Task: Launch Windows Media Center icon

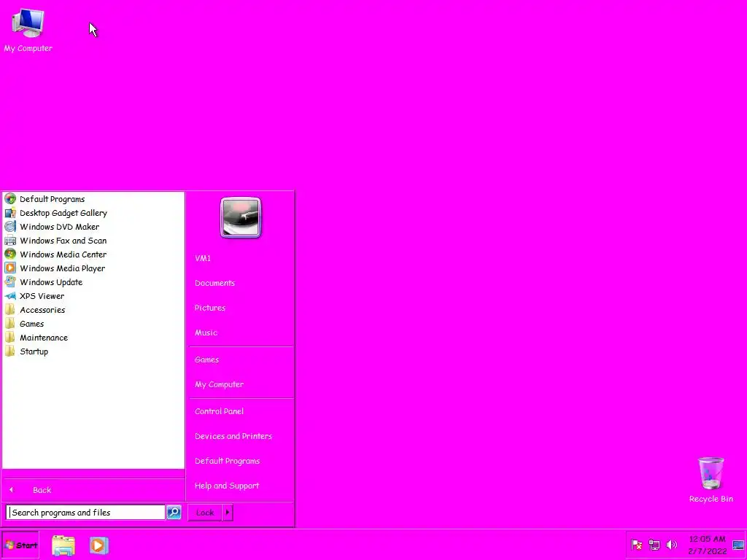Action: point(10,254)
